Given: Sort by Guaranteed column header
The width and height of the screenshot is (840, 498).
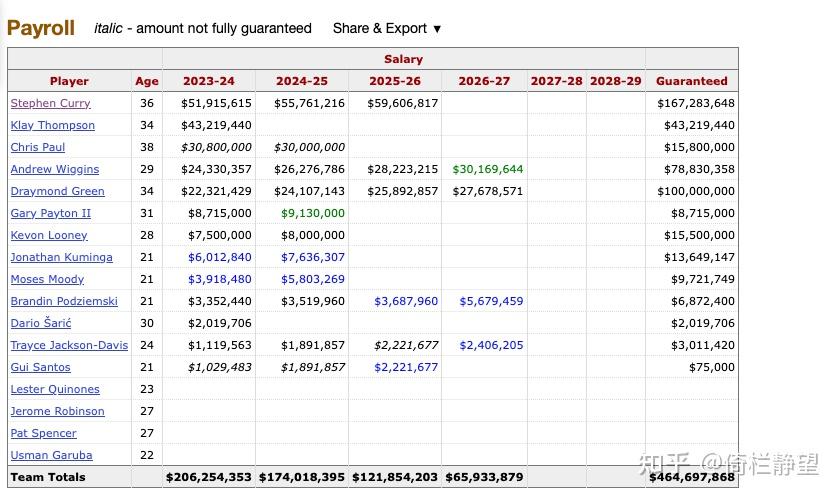Looking at the screenshot, I should (x=692, y=81).
